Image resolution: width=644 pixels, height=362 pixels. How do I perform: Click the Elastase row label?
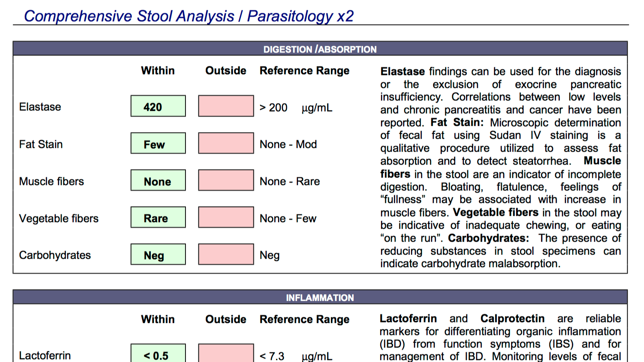[x=40, y=107]
